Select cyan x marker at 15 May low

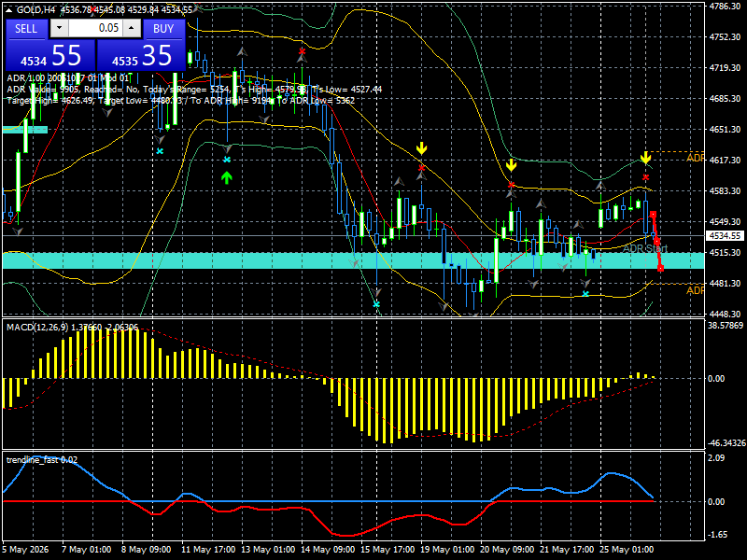point(376,304)
